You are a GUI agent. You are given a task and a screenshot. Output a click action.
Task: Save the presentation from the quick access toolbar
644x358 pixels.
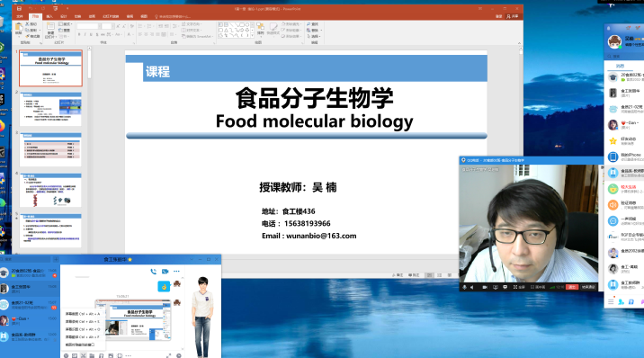pyautogui.click(x=19, y=9)
